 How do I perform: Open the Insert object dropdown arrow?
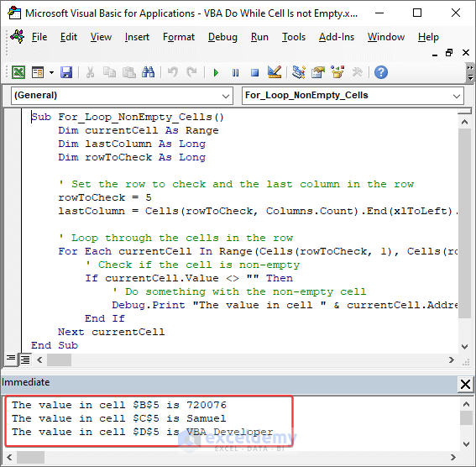click(51, 72)
